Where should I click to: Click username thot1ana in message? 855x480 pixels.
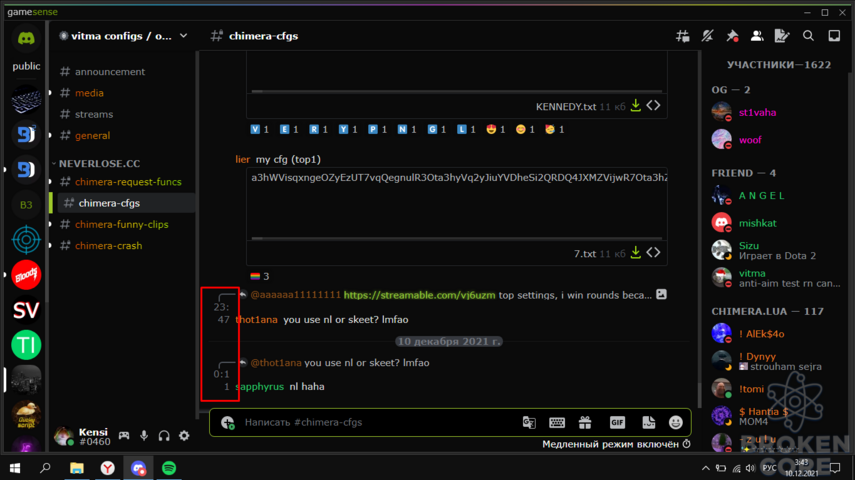tap(256, 320)
